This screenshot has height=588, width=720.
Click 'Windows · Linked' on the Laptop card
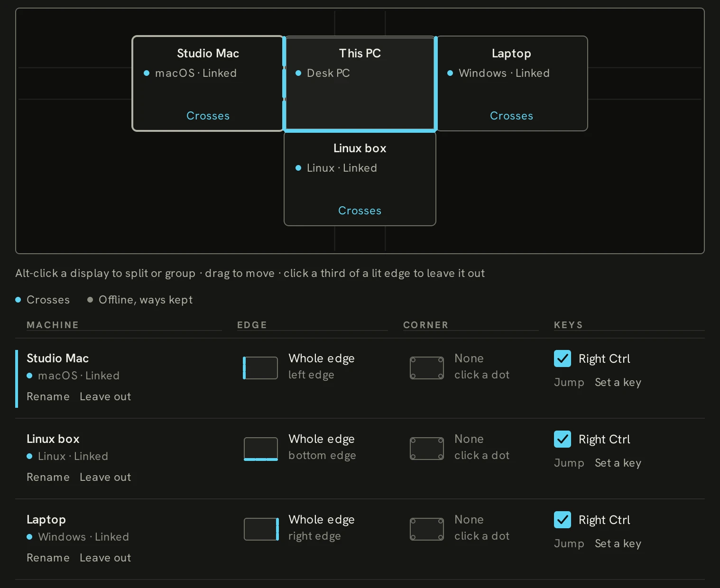point(504,73)
